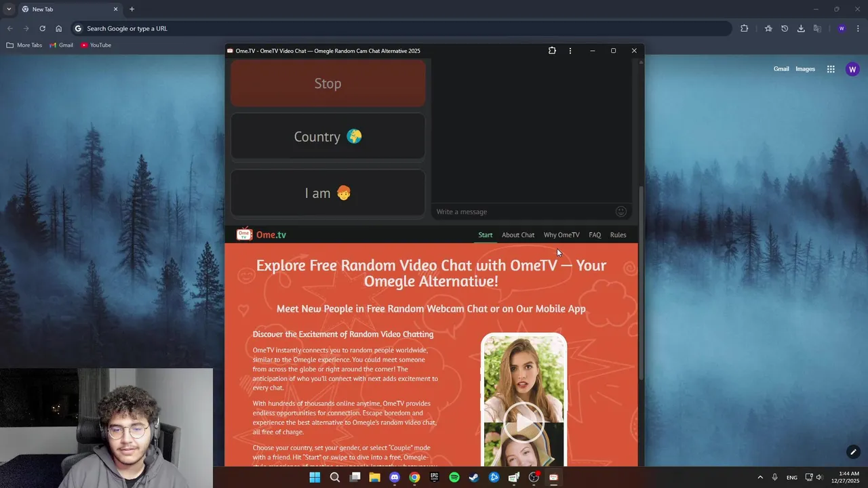
Task: Click the microphone tray icon
Action: [774, 477]
